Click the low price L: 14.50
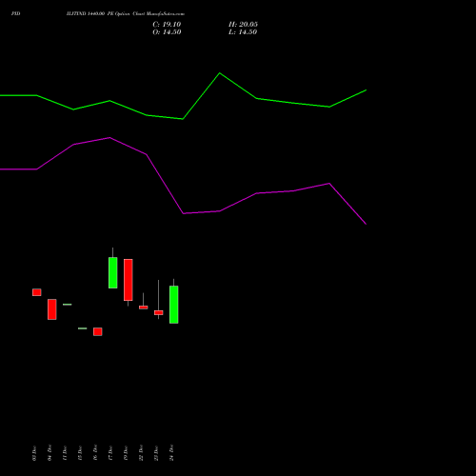476x476 pixels. [x=243, y=32]
